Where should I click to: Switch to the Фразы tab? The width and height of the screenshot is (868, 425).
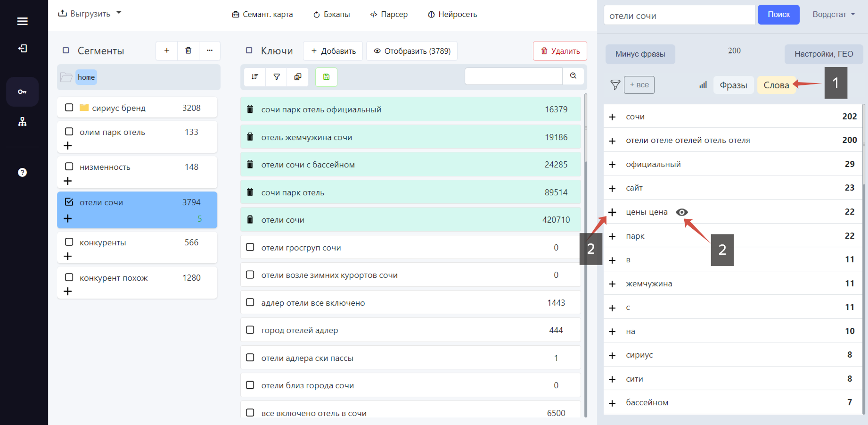pos(733,85)
